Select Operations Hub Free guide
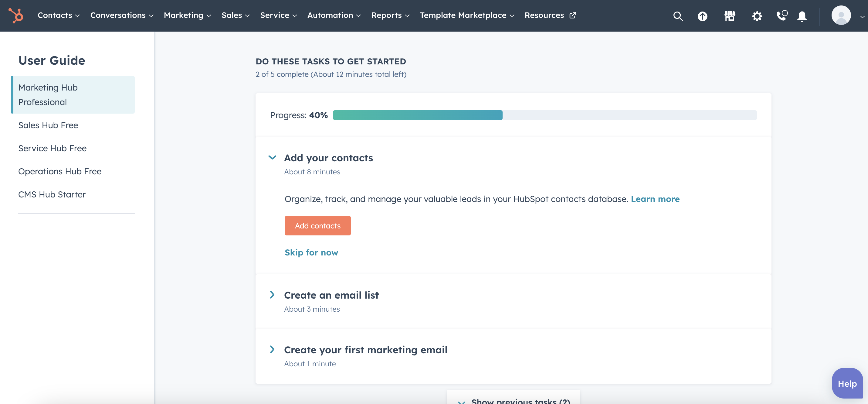Image resolution: width=868 pixels, height=404 pixels. 60,171
